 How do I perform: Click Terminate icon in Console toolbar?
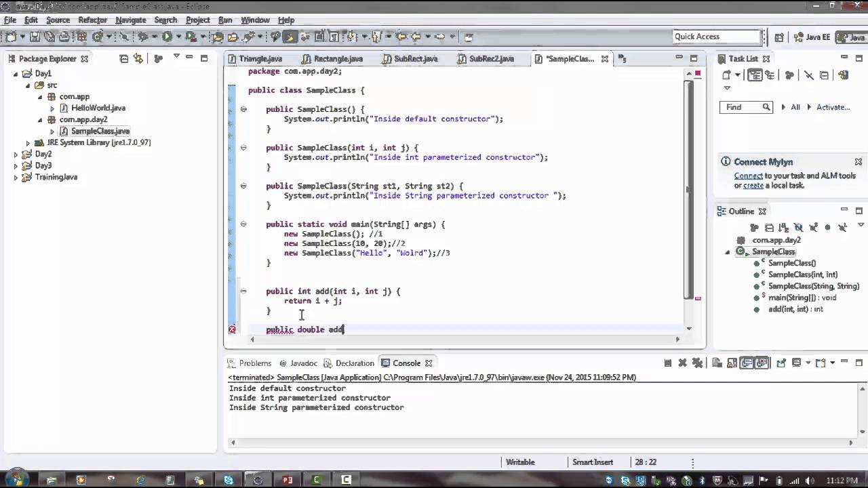coord(667,363)
